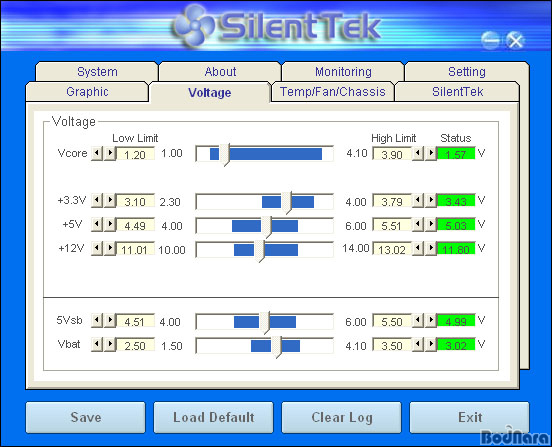552x447 pixels.
Task: Close the SilentTek window
Action: click(x=515, y=40)
